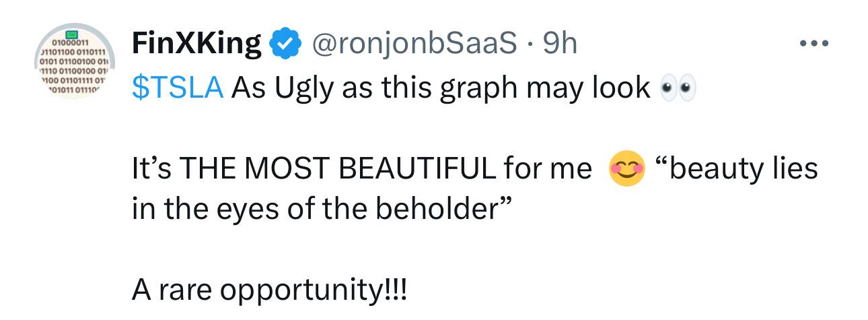868x320 pixels.
Task: Click the green laptop icon in the avatar
Action: (72, 33)
